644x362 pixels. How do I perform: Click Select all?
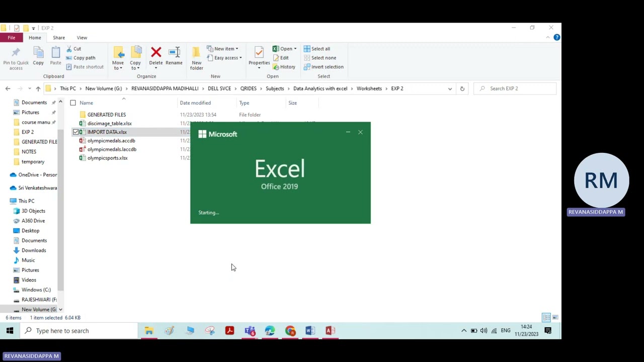point(316,49)
